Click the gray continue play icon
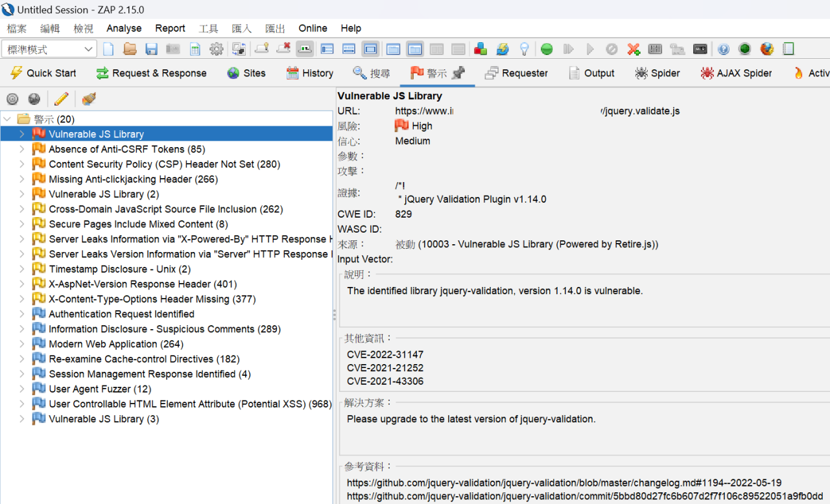 590,49
